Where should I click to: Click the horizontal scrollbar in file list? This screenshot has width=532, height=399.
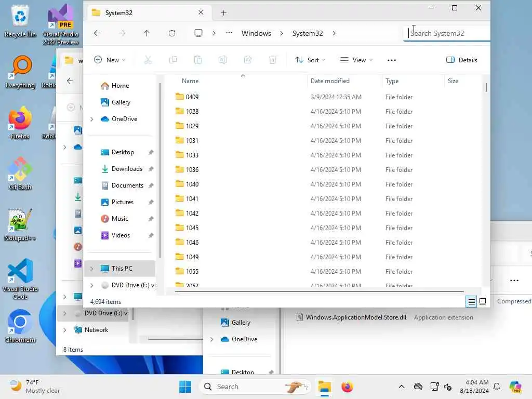[319, 291]
